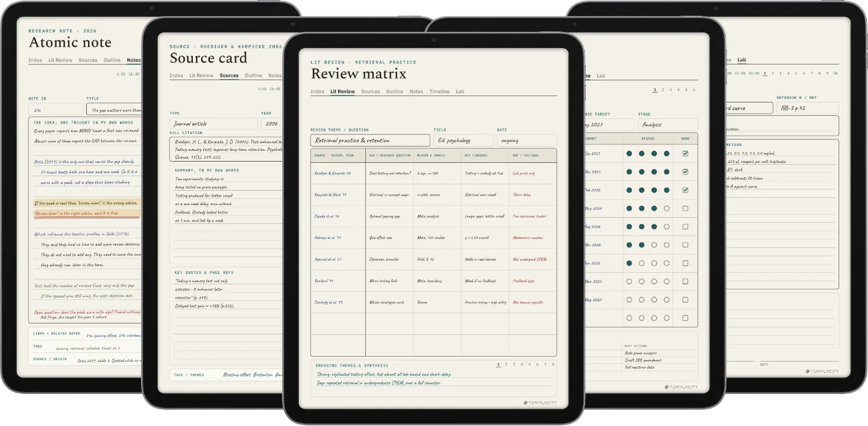Viewport: 868px width, 426px height.
Task: Click the Year field on Source card
Action: coord(271,124)
